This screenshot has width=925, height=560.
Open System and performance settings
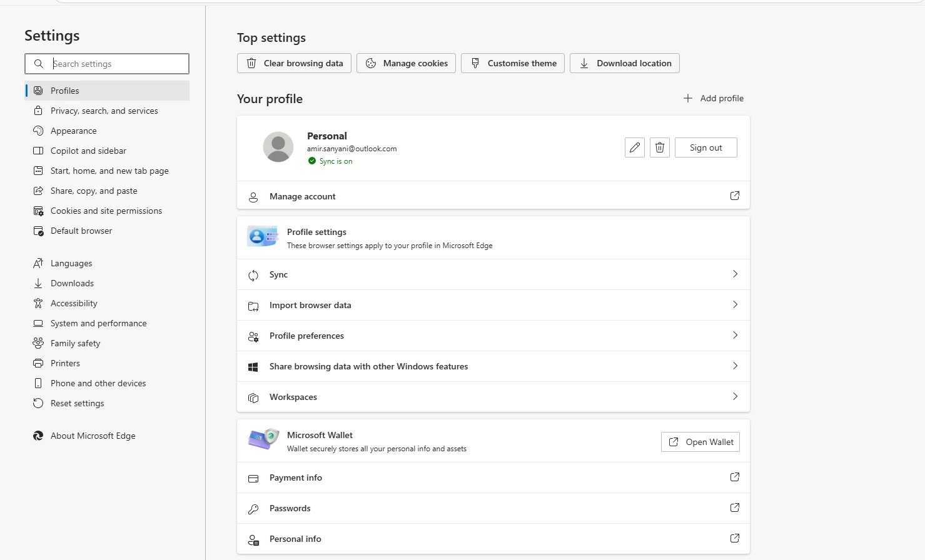pos(107,323)
